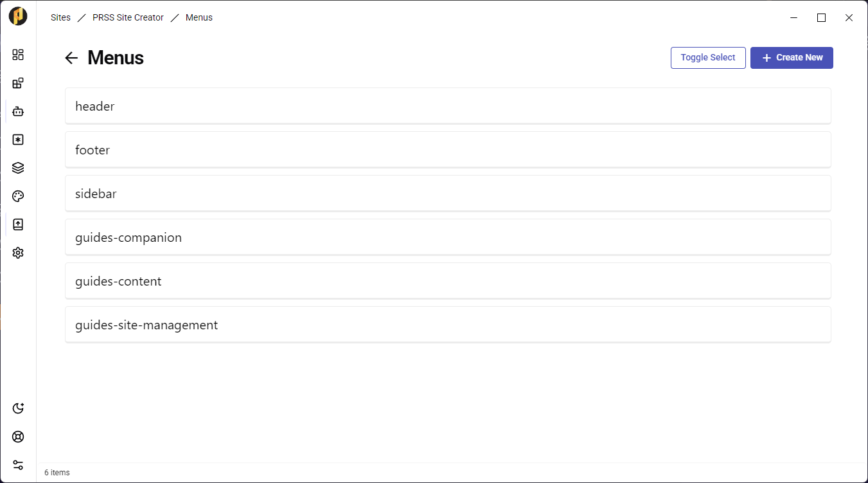The image size is (868, 483).
Task: Click the publish upload sidebar icon
Action: point(18,224)
